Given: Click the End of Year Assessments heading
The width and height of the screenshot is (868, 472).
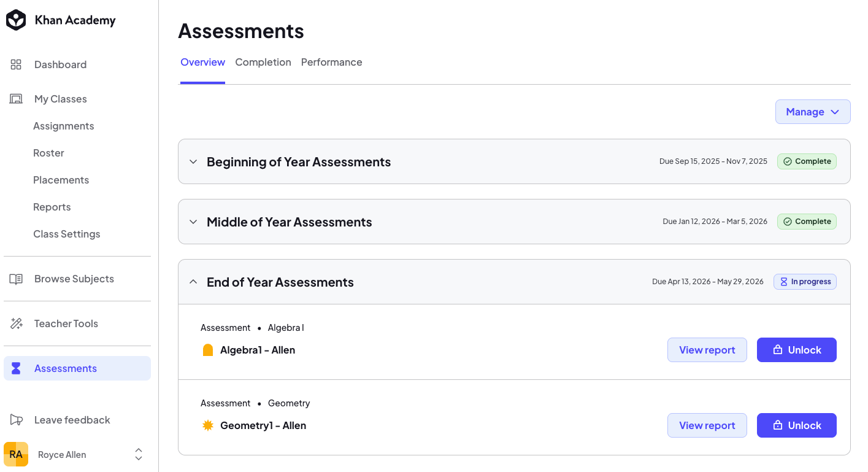Looking at the screenshot, I should (280, 282).
